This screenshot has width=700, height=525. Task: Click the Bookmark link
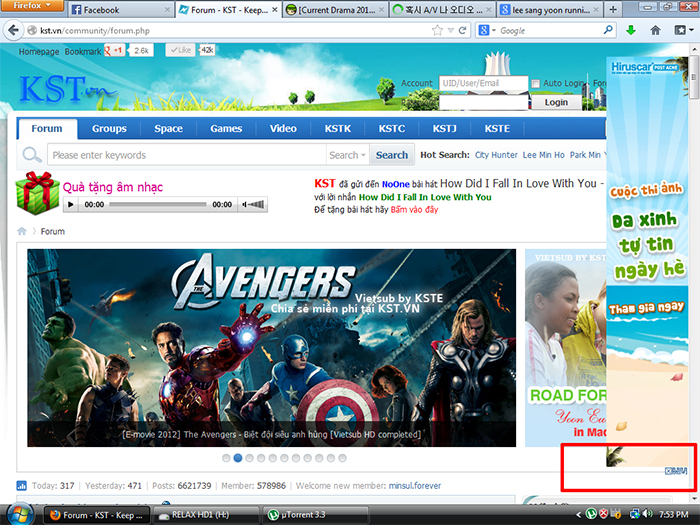[83, 51]
